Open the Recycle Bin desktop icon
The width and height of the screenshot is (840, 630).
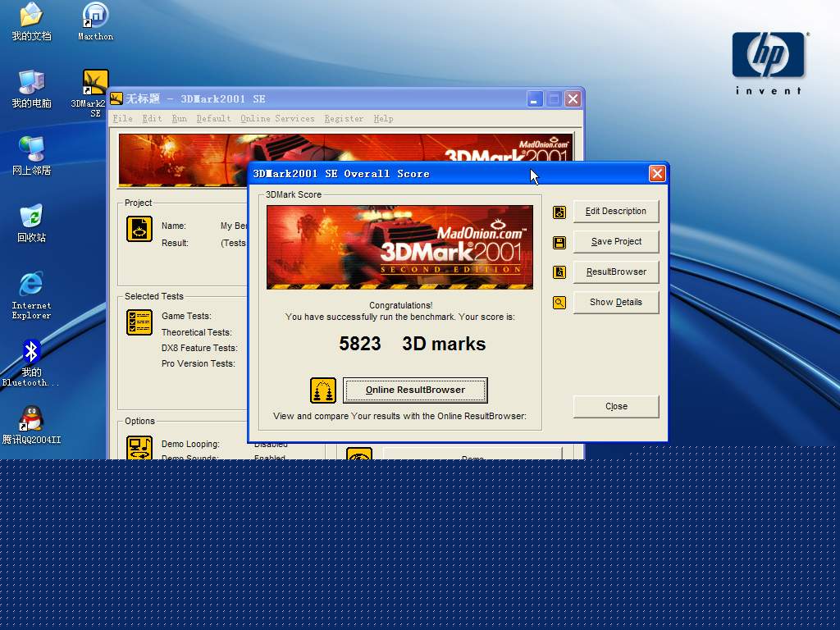tap(31, 223)
